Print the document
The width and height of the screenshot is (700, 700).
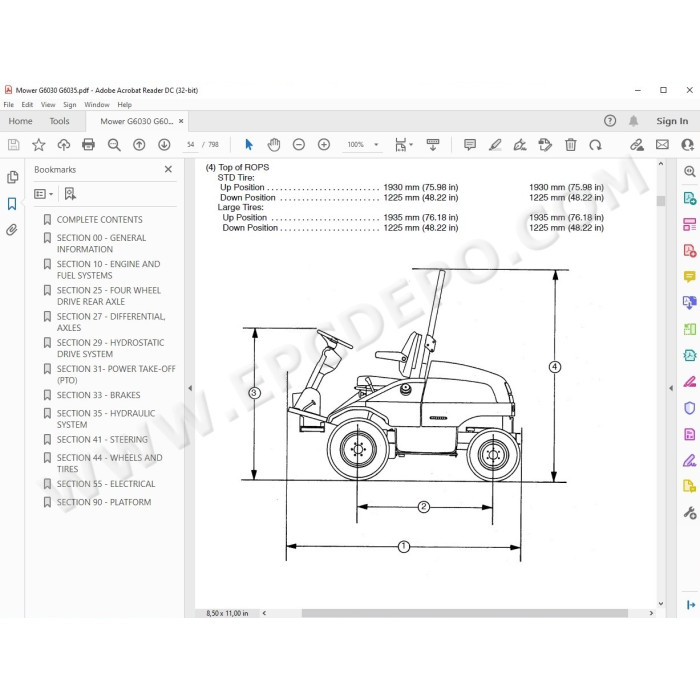click(88, 145)
